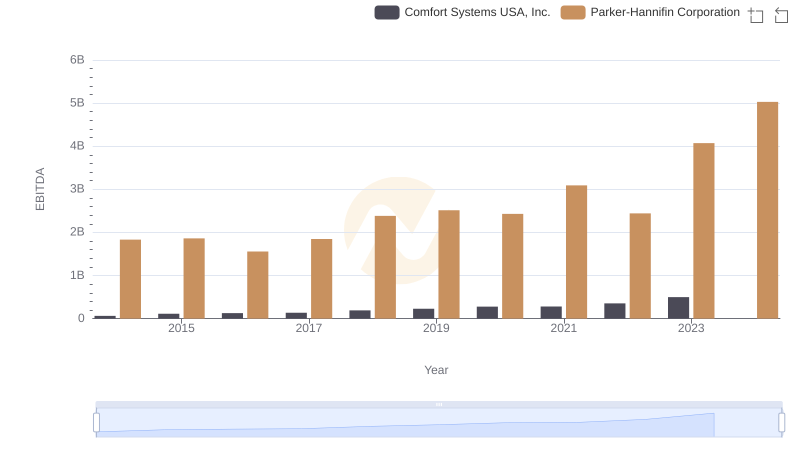800x461 pixels.
Task: Click the 1B y-axis label
Action: [x=77, y=275]
